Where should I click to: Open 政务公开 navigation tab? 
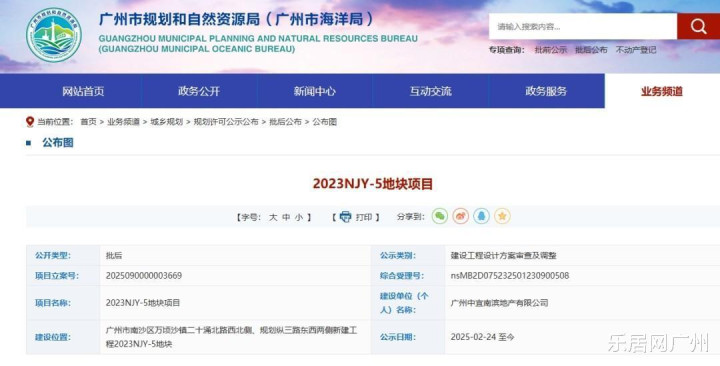point(199,91)
